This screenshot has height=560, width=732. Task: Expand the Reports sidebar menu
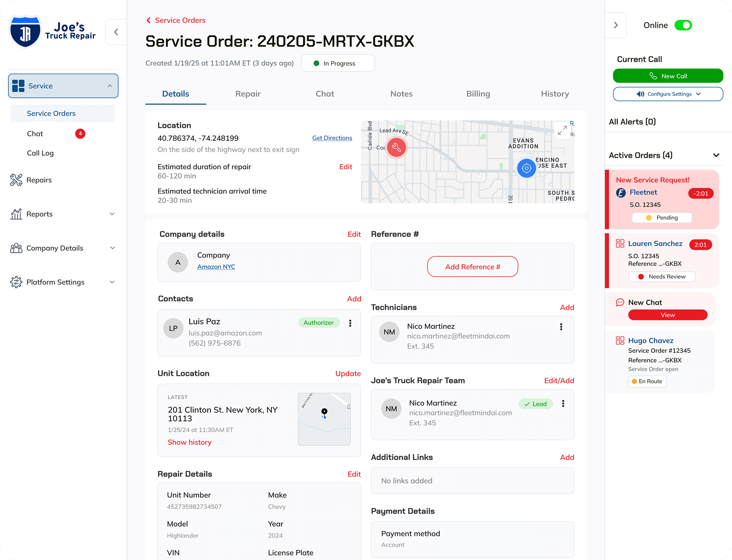[x=112, y=214]
